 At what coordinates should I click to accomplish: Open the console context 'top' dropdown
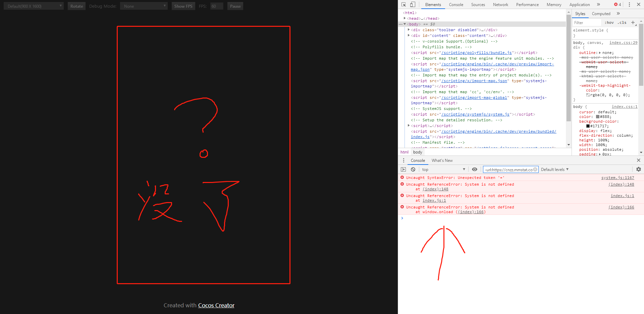pyautogui.click(x=443, y=170)
